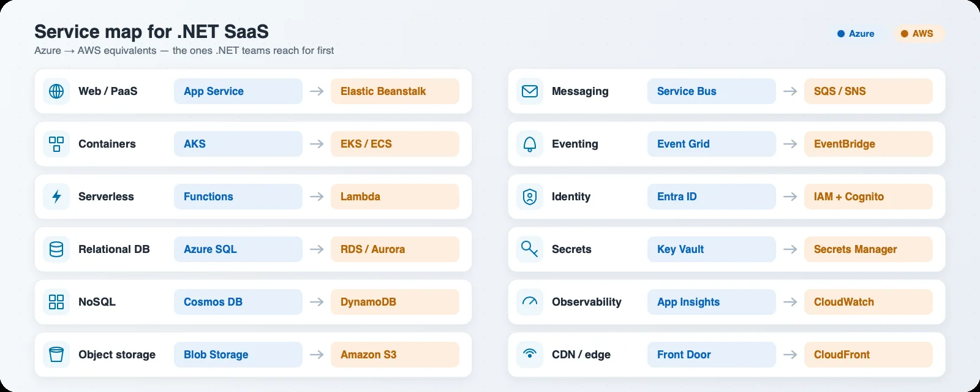Click the Eventing bell icon

click(x=530, y=144)
